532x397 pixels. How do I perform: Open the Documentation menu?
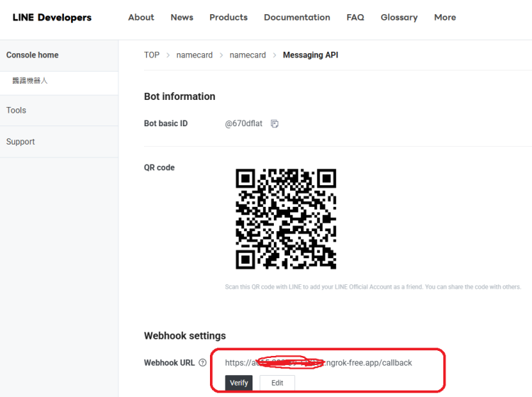tap(297, 18)
